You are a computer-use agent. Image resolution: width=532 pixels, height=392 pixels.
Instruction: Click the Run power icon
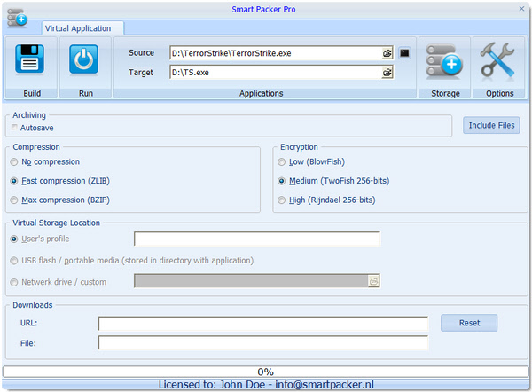[x=84, y=60]
